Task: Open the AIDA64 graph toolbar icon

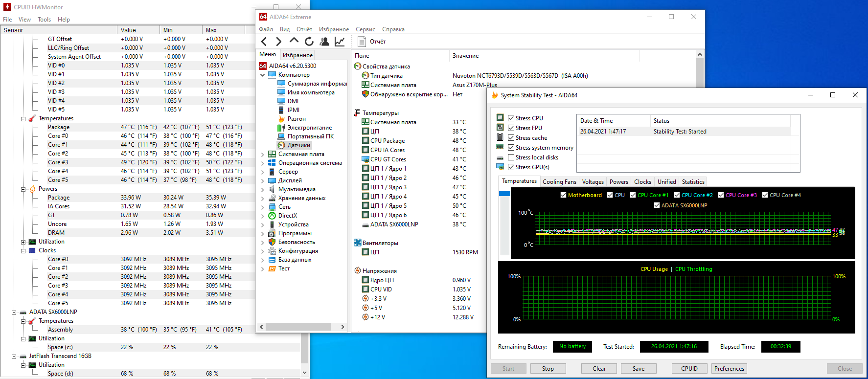Action: coord(340,42)
